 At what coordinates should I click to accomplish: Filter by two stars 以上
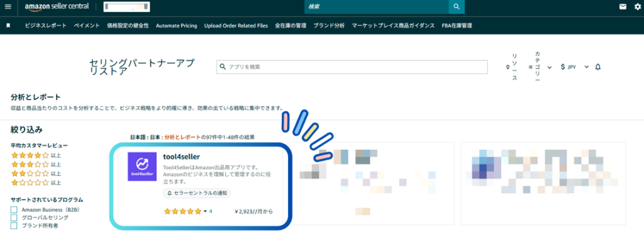pyautogui.click(x=36, y=174)
